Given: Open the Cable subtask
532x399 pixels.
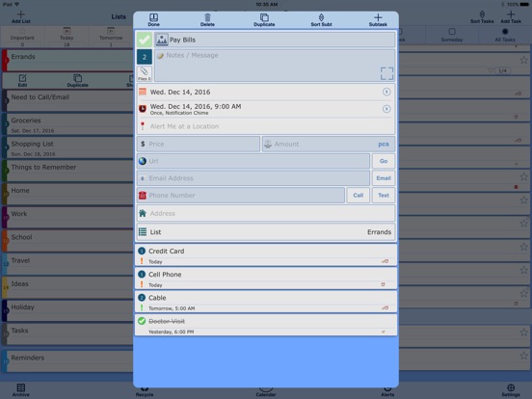Looking at the screenshot, I should tap(266, 302).
